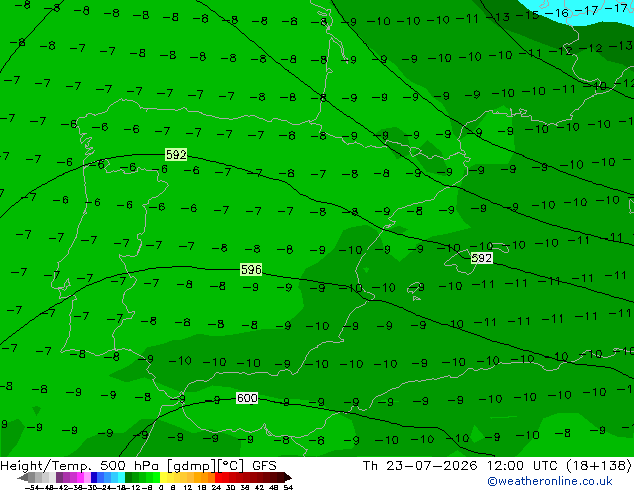Click the bright red legend segment at 24
This screenshot has height=490, width=634.
pyautogui.click(x=218, y=477)
